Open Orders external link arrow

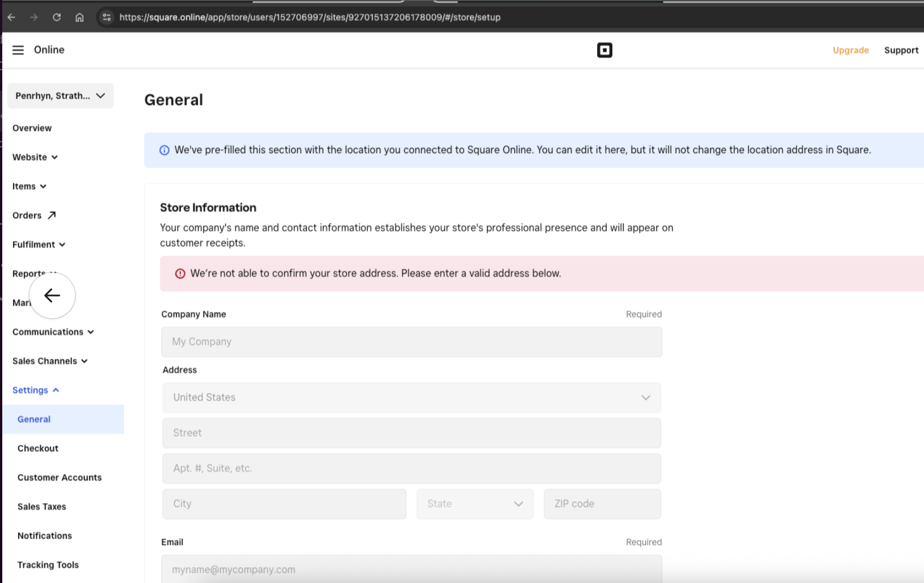52,216
